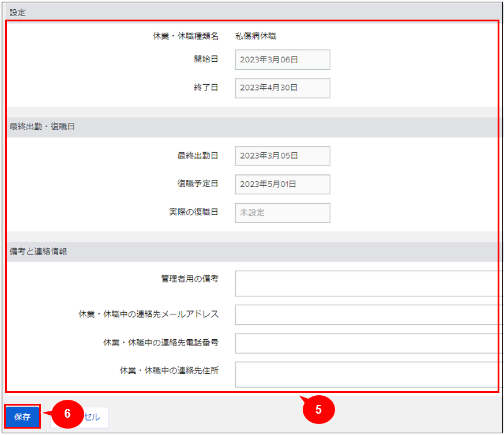Set the 実際の復職日 field showing 未設定

click(282, 213)
